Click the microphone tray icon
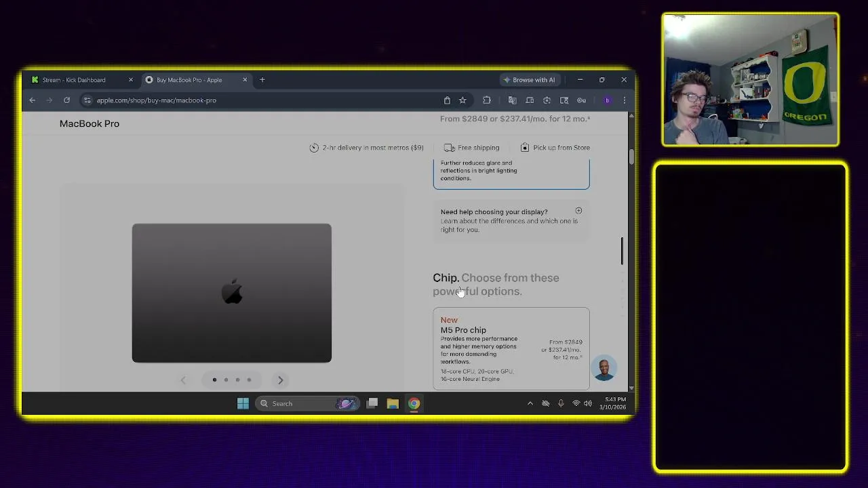 [561, 404]
